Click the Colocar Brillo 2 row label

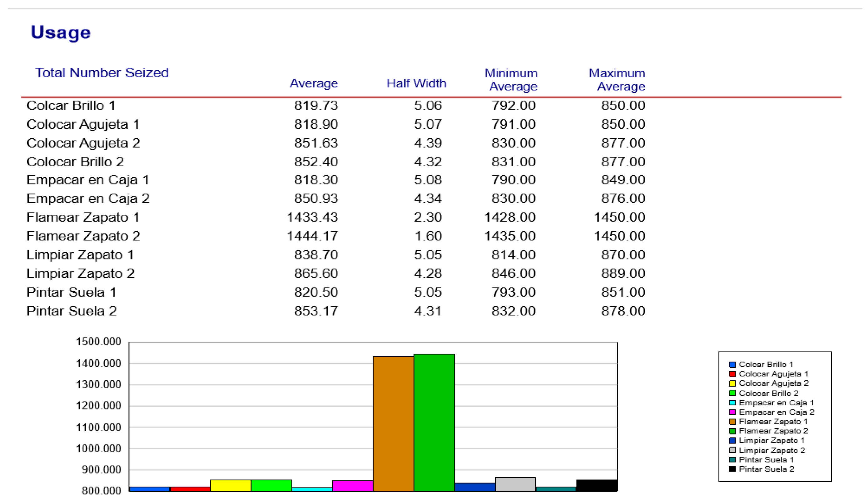coord(75,162)
